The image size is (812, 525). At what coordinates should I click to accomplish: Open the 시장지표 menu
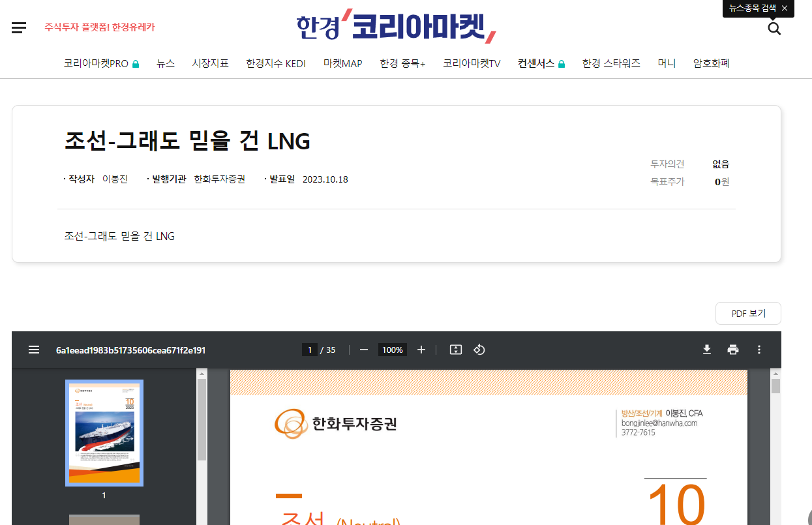coord(211,63)
